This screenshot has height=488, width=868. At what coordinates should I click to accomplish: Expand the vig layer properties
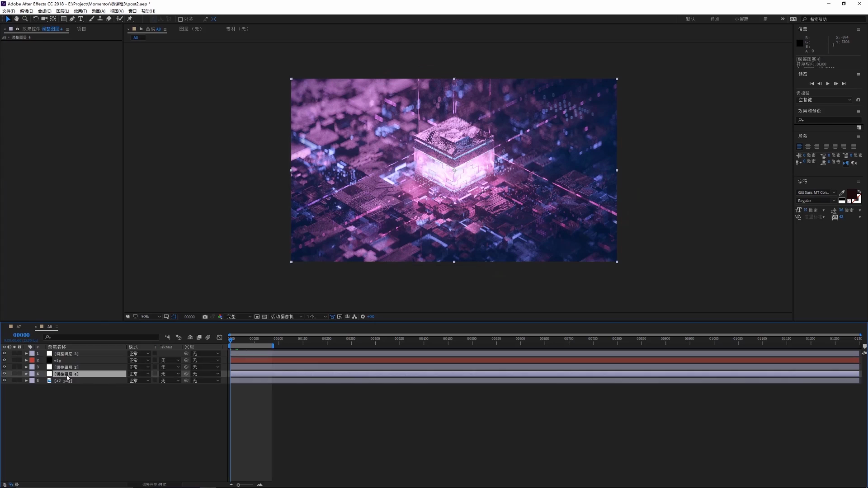(26, 361)
